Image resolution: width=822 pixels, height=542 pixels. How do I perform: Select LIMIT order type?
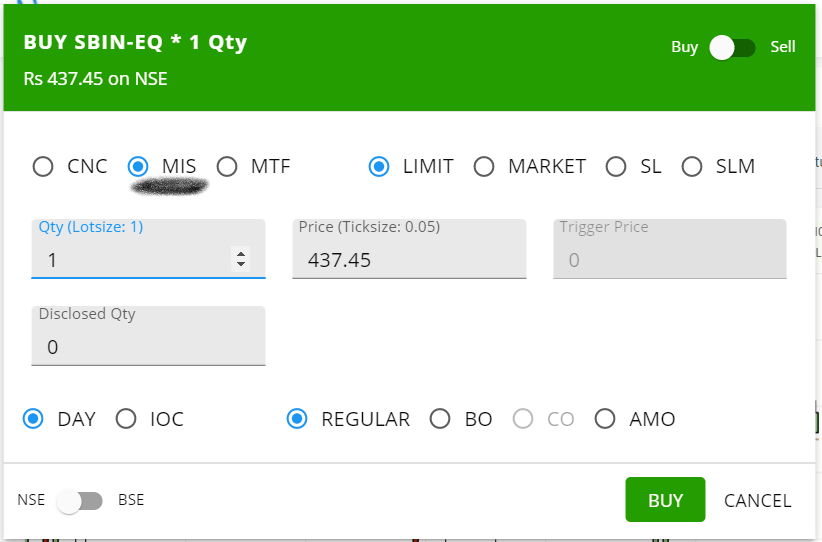379,167
